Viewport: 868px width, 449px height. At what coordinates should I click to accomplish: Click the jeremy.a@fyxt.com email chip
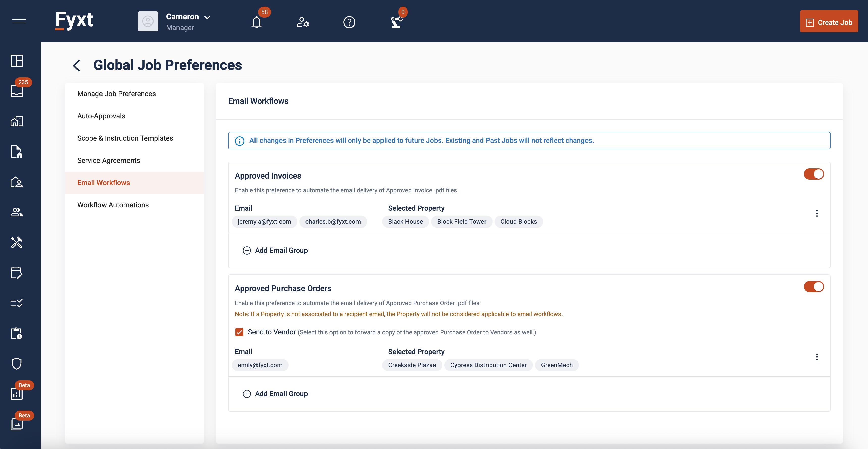click(264, 222)
